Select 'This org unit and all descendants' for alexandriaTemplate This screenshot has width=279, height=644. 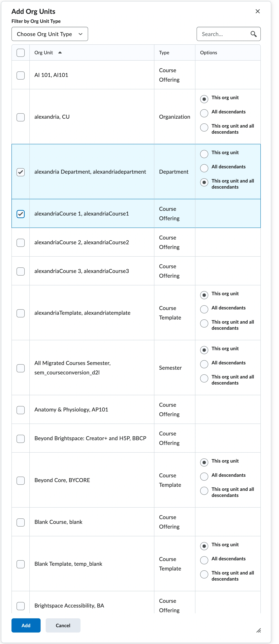pos(204,323)
